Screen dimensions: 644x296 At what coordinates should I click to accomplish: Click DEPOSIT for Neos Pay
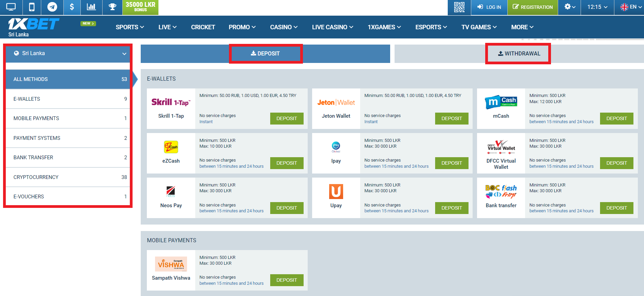[287, 208]
